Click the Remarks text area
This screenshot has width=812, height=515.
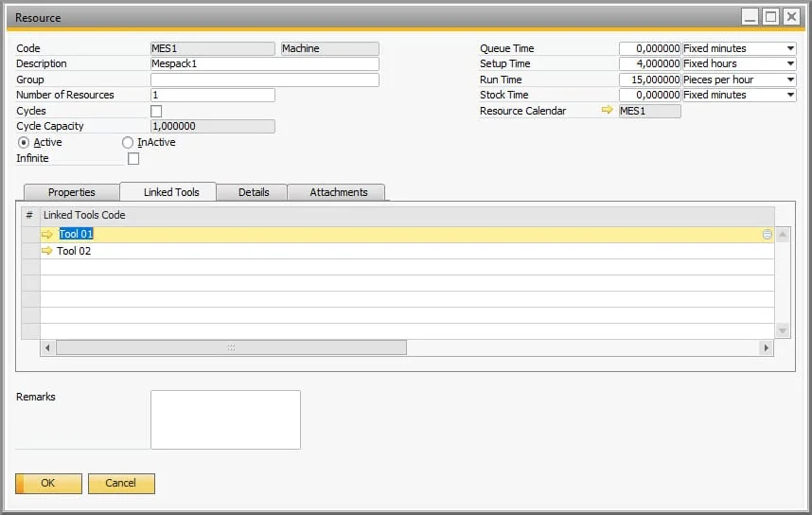pos(225,419)
